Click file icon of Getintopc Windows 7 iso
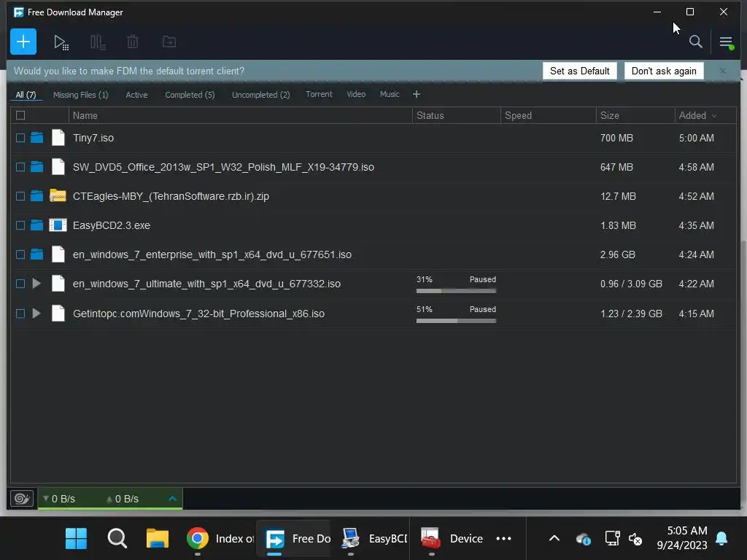Image resolution: width=747 pixels, height=560 pixels. (58, 314)
